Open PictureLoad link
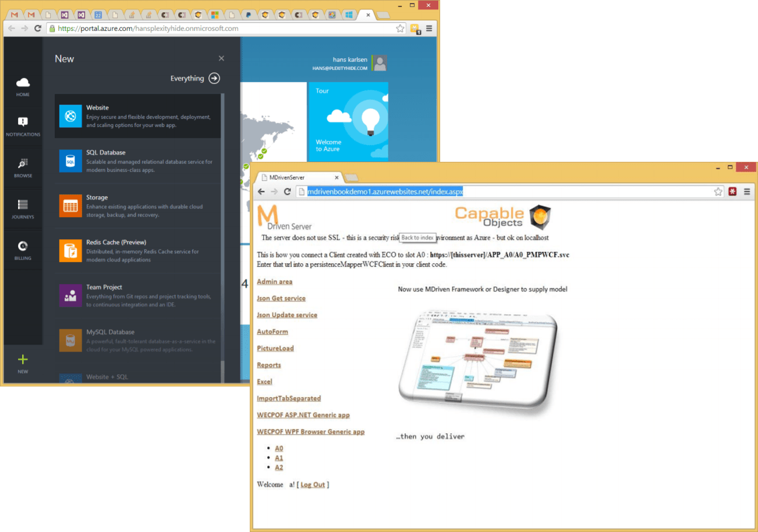Viewport: 758px width, 532px height. point(275,349)
